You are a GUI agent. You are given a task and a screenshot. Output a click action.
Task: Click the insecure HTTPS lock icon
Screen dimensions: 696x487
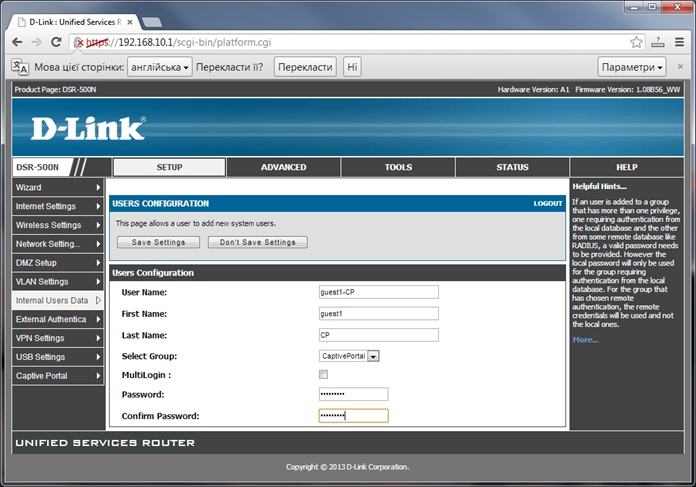(x=81, y=42)
